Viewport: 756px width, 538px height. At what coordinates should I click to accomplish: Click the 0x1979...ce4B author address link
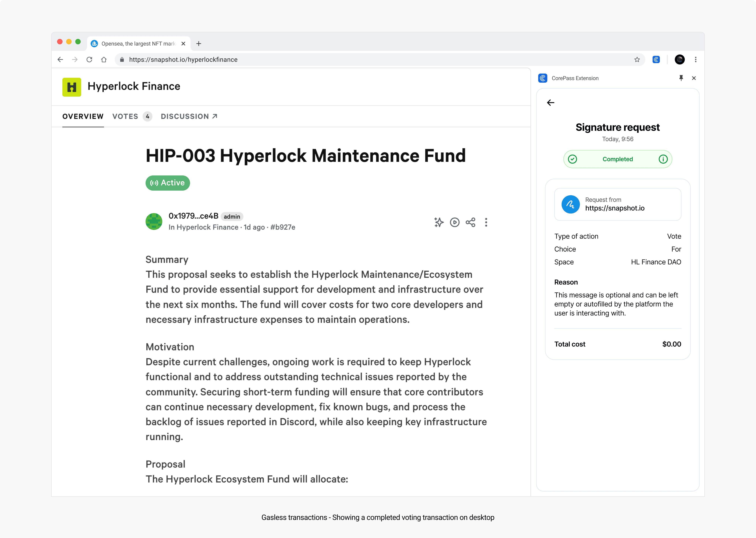pyautogui.click(x=193, y=216)
